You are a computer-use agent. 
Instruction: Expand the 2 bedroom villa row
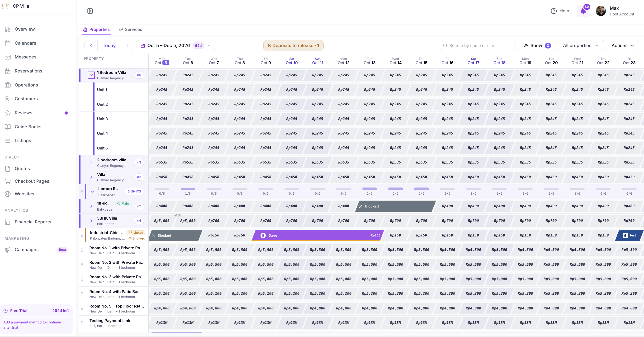pyautogui.click(x=91, y=163)
